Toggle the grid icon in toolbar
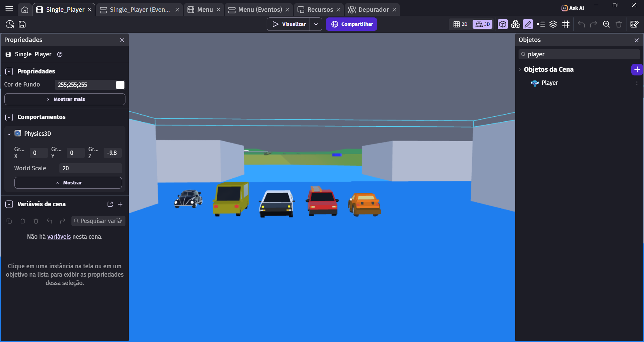Screen dimensions: 644x342 pyautogui.click(x=566, y=24)
